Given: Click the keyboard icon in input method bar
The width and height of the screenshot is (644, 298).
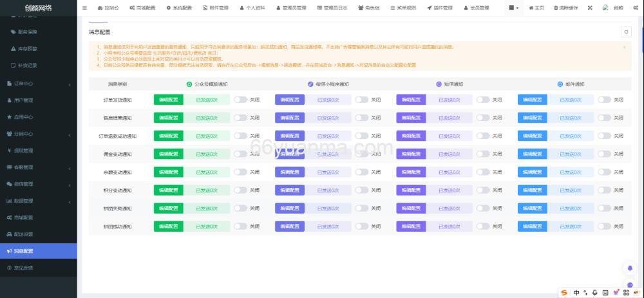Looking at the screenshot, I should coord(605,293).
